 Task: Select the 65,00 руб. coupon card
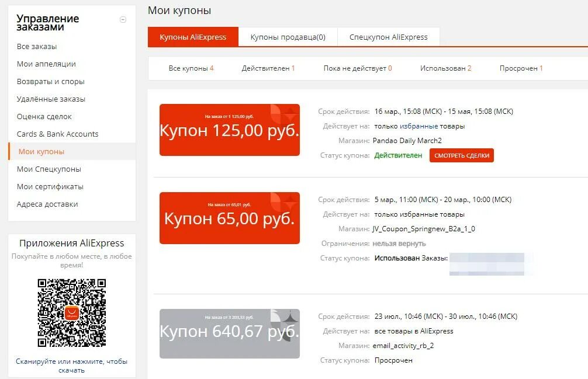tap(229, 218)
